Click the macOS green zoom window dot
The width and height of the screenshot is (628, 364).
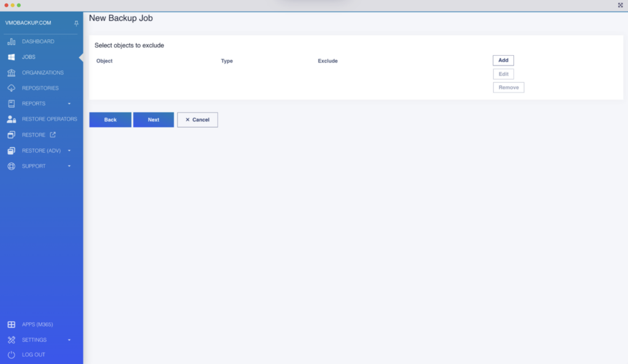(19, 5)
